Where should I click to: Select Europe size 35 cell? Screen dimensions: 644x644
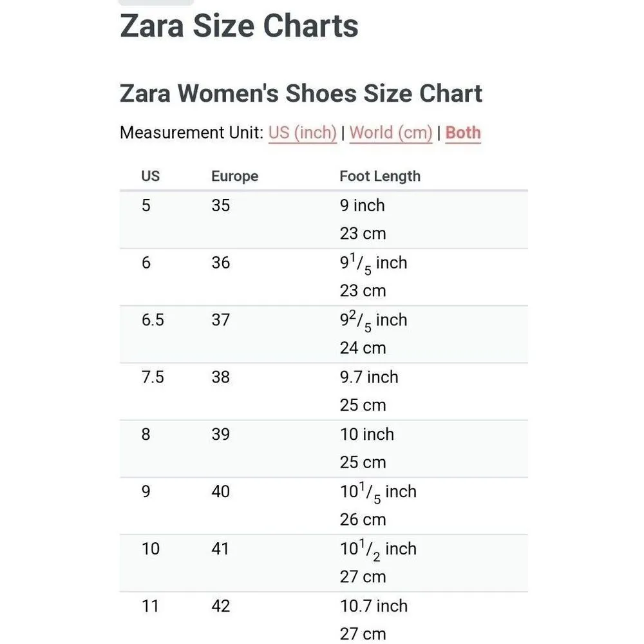pyautogui.click(x=221, y=205)
